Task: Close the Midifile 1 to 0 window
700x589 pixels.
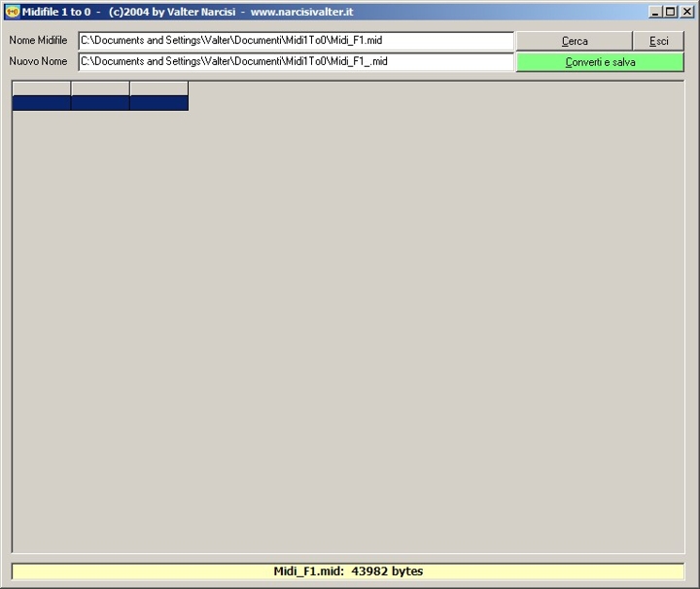Action: pos(687,12)
